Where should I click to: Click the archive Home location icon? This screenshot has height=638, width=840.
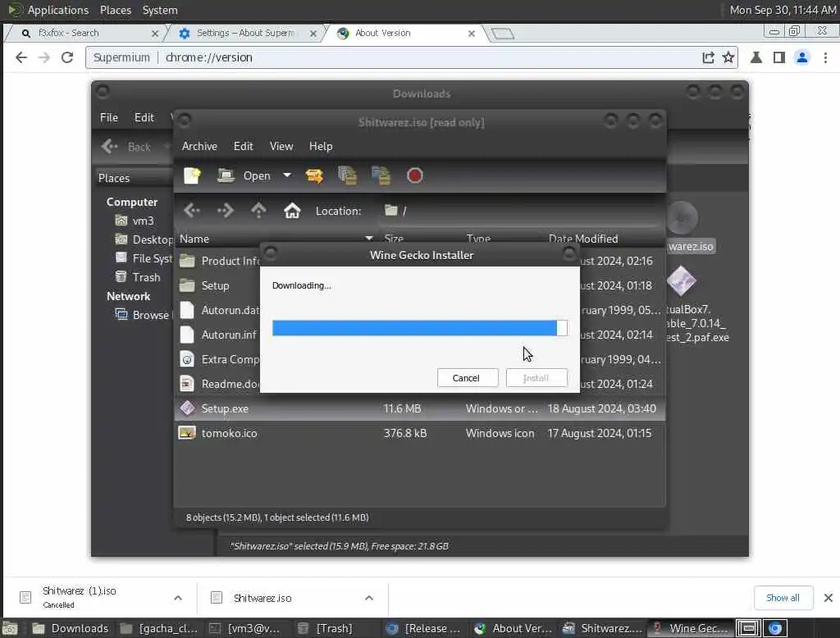tap(292, 211)
